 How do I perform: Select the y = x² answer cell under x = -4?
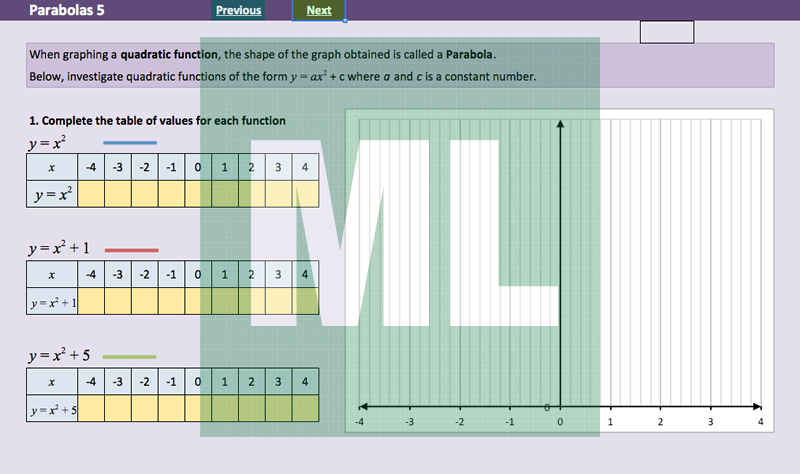click(91, 194)
